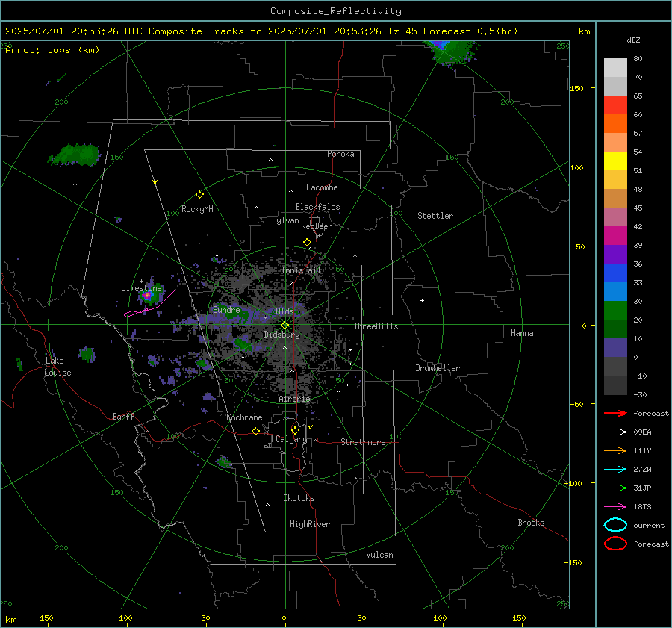Screen dimensions: 672x628
Task: Click the Limestone label
Action: point(141,288)
